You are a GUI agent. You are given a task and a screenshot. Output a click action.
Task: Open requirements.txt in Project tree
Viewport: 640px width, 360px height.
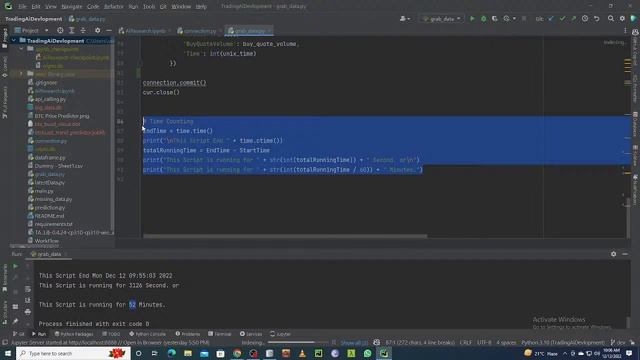50,224
